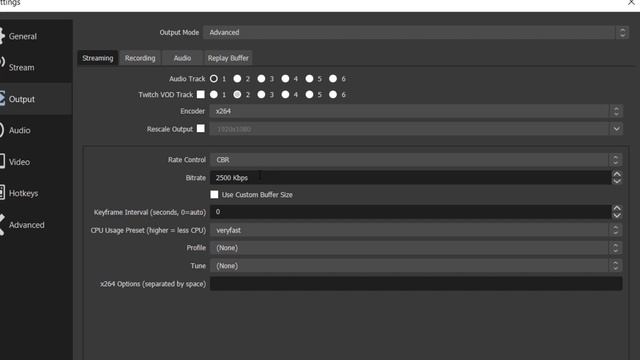
Task: Switch to the Replay Buffer tab
Action: (x=228, y=58)
